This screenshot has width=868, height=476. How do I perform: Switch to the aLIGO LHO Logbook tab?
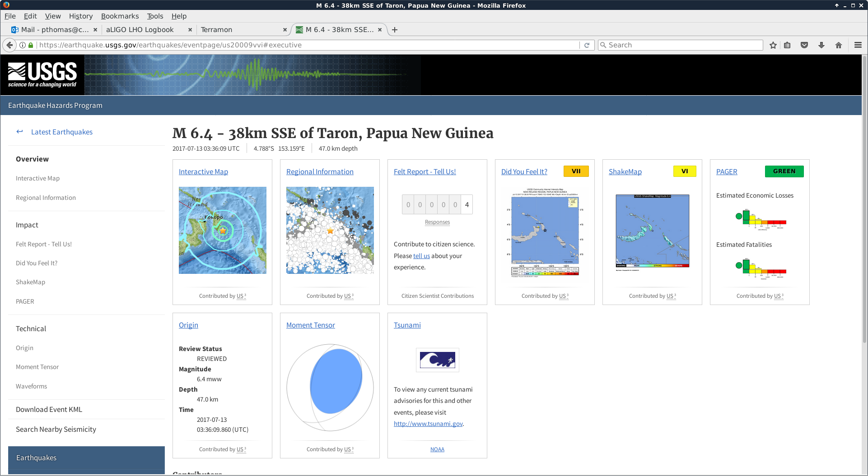[140, 30]
